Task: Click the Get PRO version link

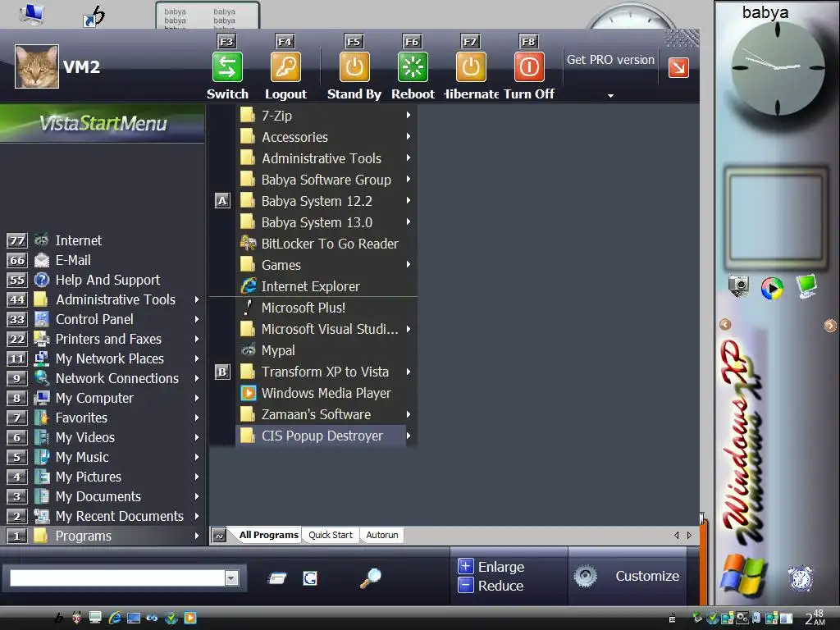Action: click(x=610, y=60)
